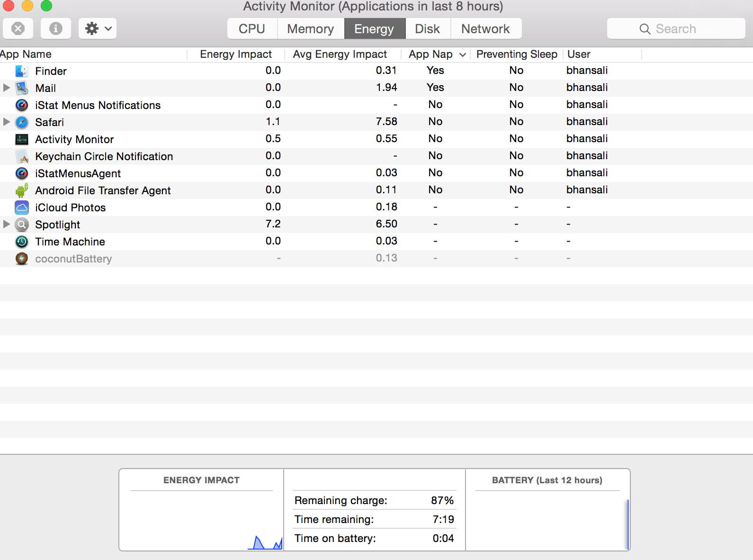This screenshot has width=753, height=560.
Task: Click Spotlight's 7.2 energy impact value
Action: click(x=273, y=224)
